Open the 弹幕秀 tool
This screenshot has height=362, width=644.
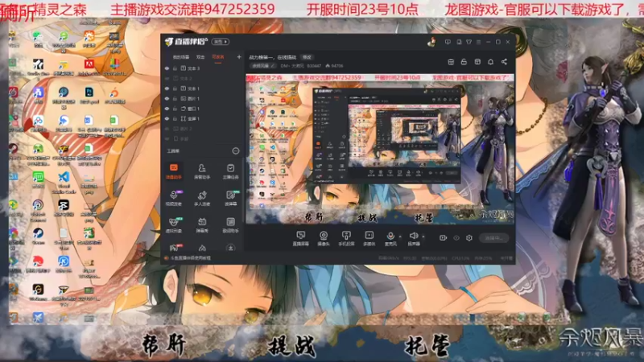(x=202, y=225)
